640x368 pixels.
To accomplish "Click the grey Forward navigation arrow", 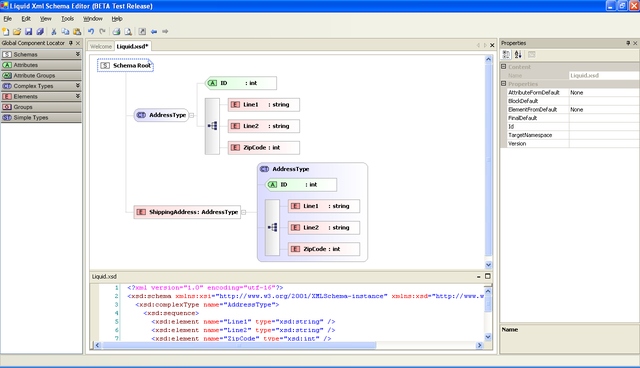I will click(165, 31).
